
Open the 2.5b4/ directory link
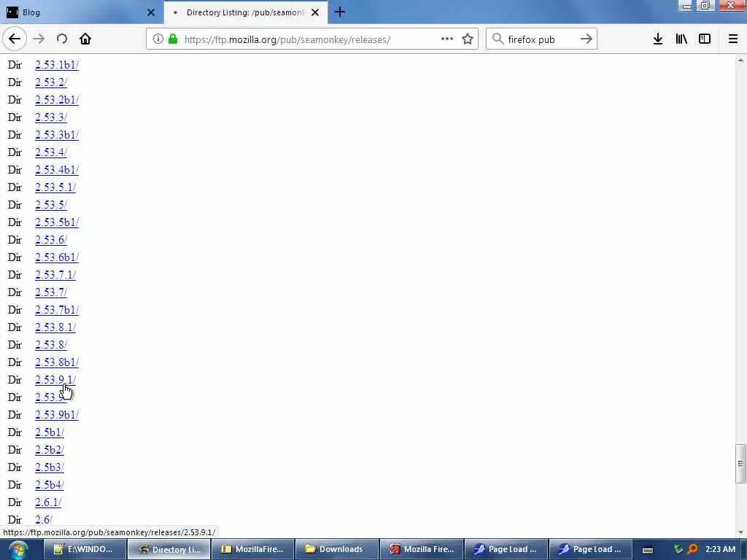point(50,485)
